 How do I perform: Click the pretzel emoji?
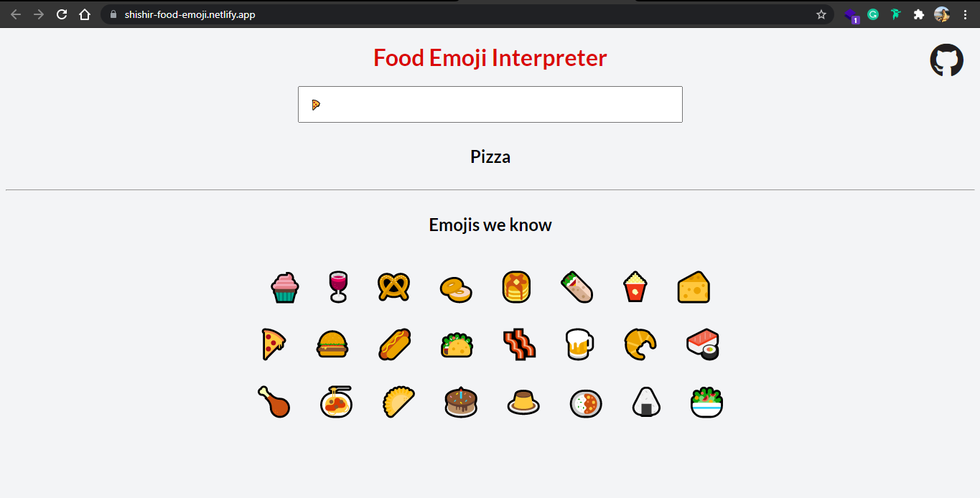(x=393, y=286)
